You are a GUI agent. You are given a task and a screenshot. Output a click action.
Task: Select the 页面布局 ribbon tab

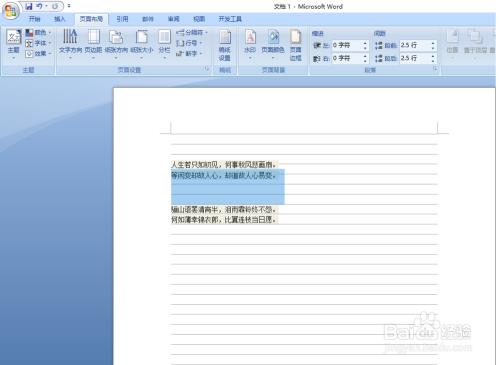(x=91, y=19)
